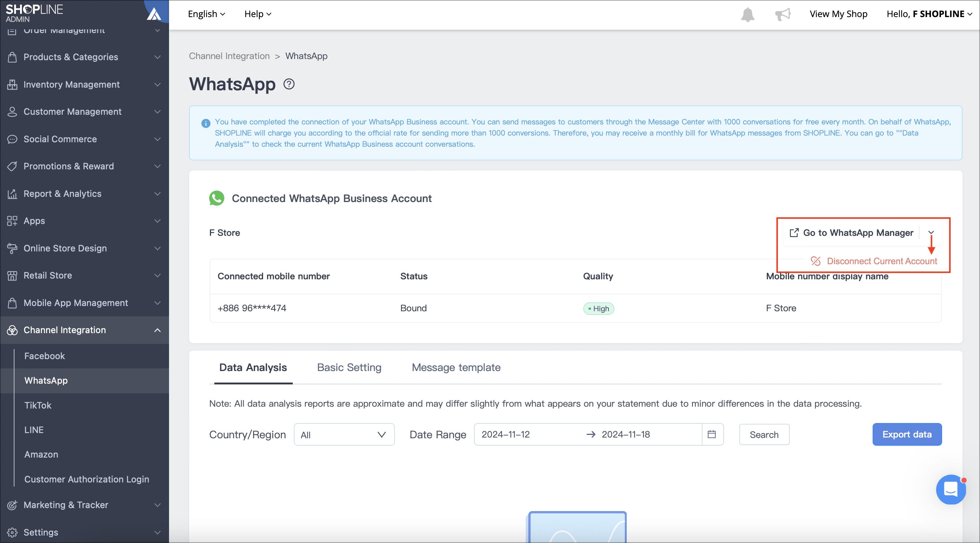Open the English language dropdown
980x543 pixels.
[x=207, y=14]
